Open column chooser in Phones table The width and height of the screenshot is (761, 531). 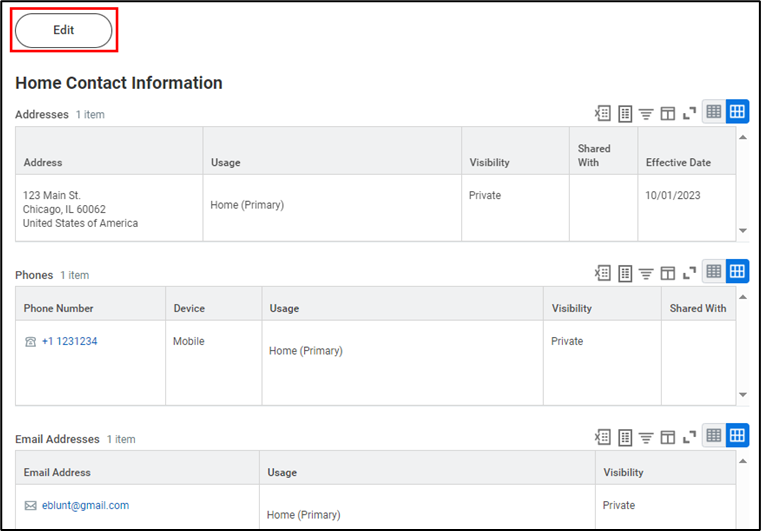[667, 273]
